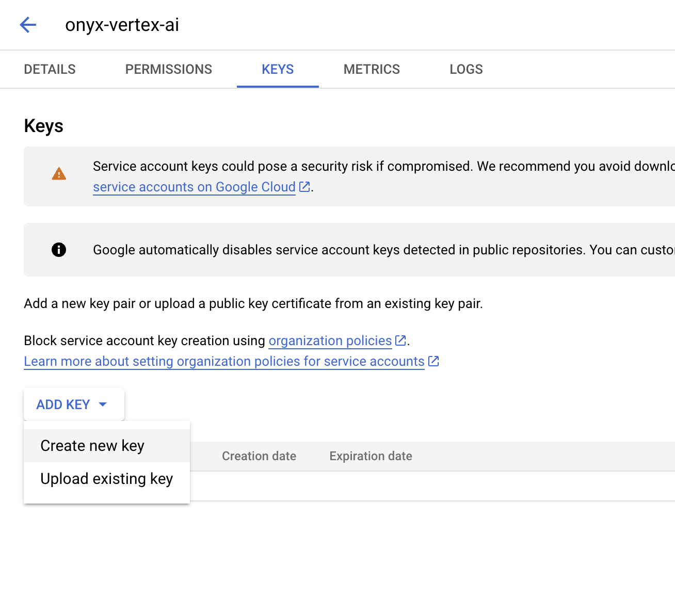Open 'service accounts on Google Cloud' link
This screenshot has height=616, width=675.
194,187
